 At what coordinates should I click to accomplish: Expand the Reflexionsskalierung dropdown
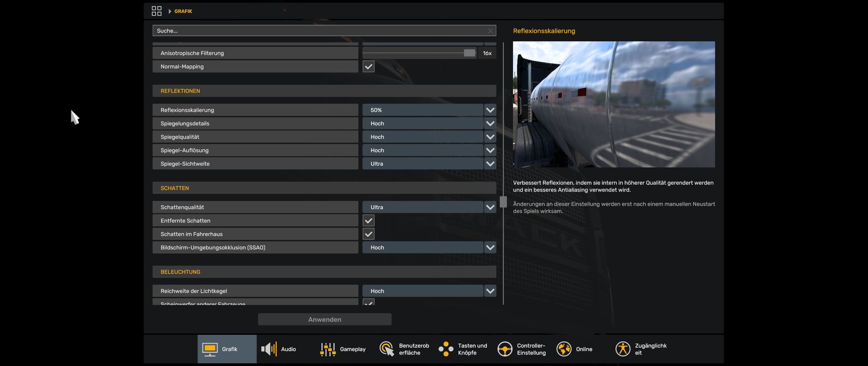490,110
